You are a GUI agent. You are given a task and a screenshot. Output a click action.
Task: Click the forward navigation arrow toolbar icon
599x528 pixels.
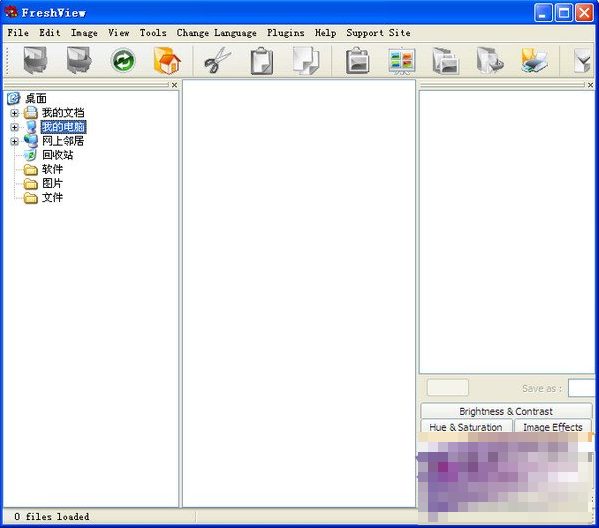(x=79, y=60)
